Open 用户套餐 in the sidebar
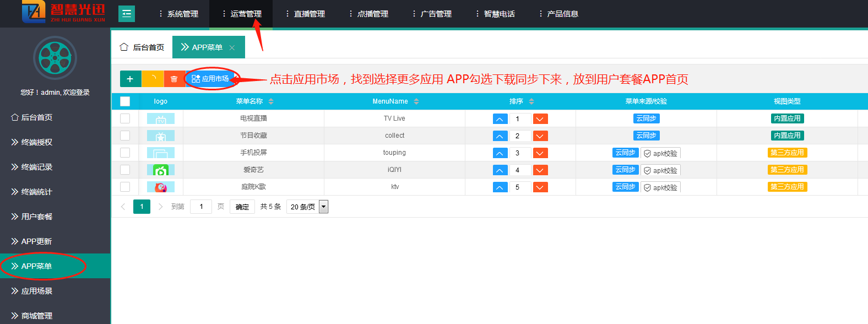868x324 pixels. 36,217
